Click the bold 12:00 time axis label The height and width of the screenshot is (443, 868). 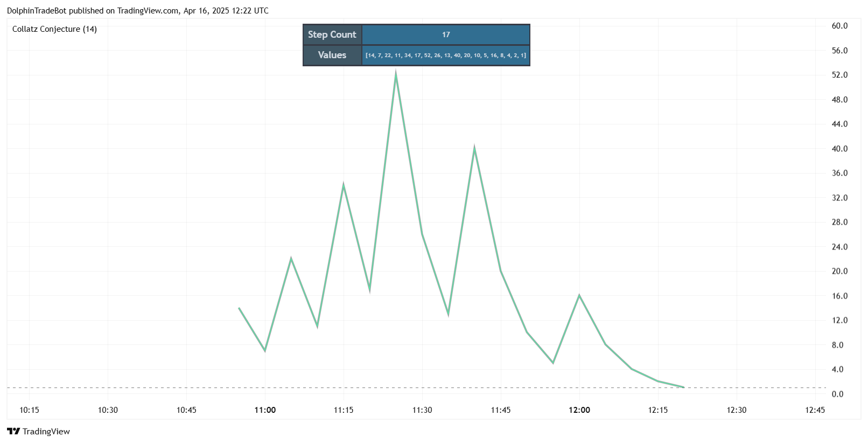(x=579, y=410)
